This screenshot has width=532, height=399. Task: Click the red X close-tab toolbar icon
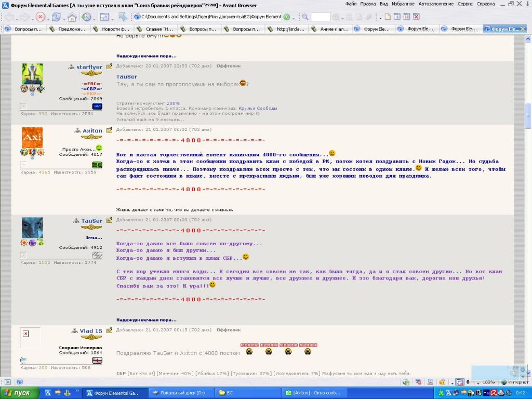point(417,17)
